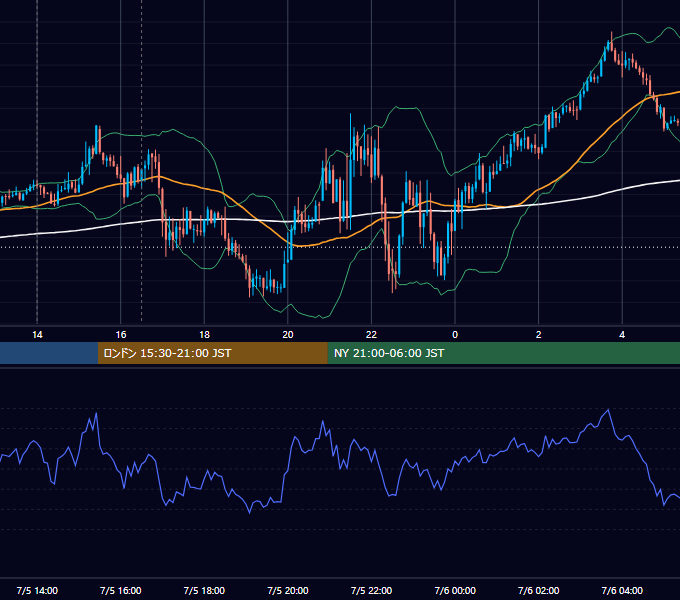Image resolution: width=680 pixels, height=600 pixels.
Task: Click the 2 hour label on the price chart axis
Action: (539, 335)
